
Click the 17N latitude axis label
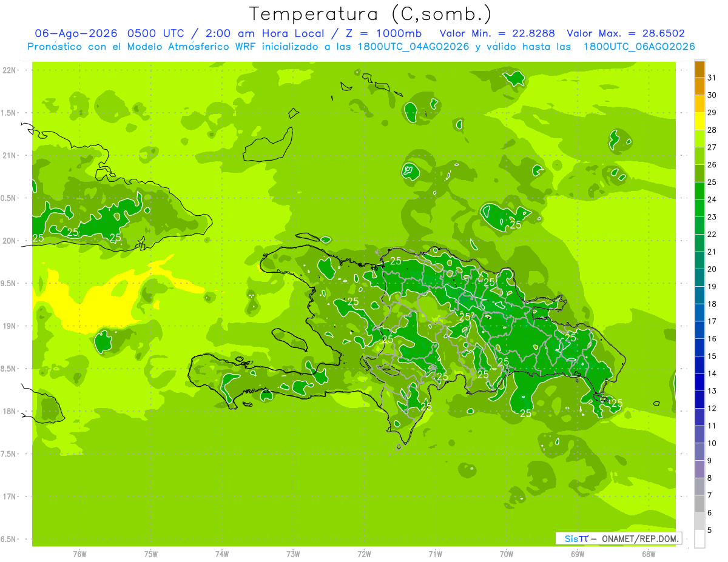[10, 497]
